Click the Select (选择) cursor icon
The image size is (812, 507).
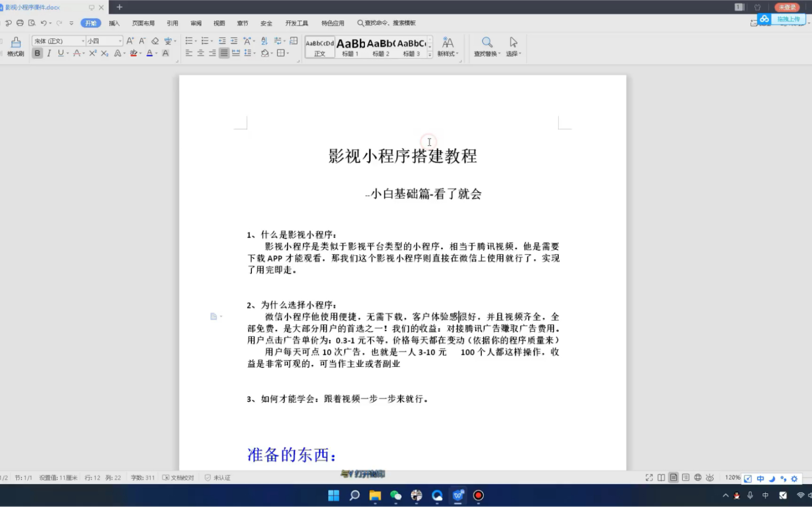pyautogui.click(x=513, y=42)
